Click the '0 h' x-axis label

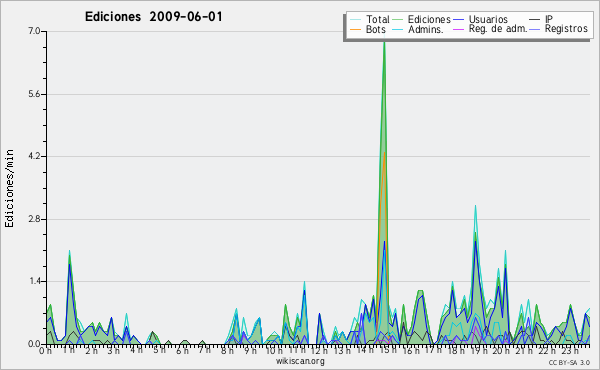pyautogui.click(x=46, y=350)
